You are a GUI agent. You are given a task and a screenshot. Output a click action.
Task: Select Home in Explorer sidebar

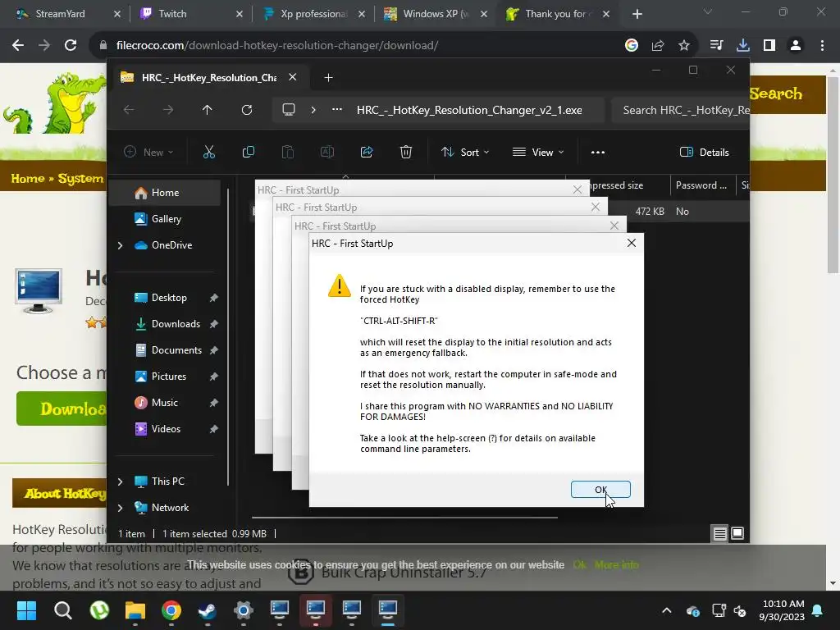point(165,192)
